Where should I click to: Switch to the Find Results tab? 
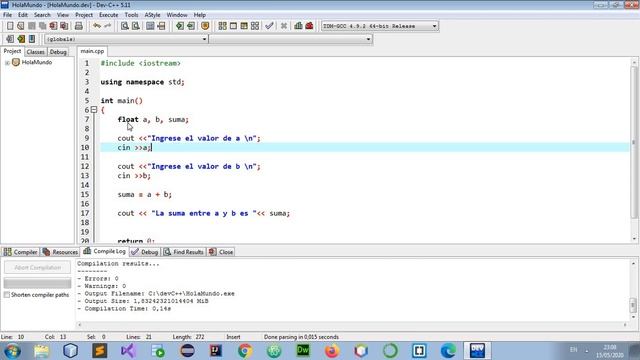(184, 252)
